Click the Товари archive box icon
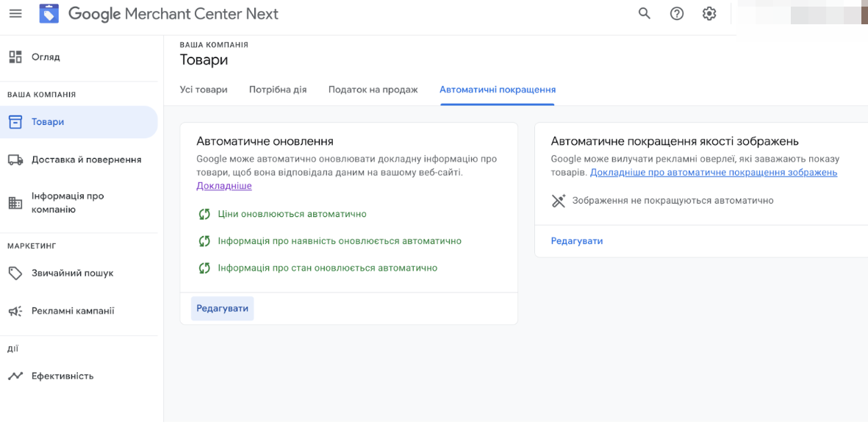The image size is (868, 430). [x=15, y=122]
